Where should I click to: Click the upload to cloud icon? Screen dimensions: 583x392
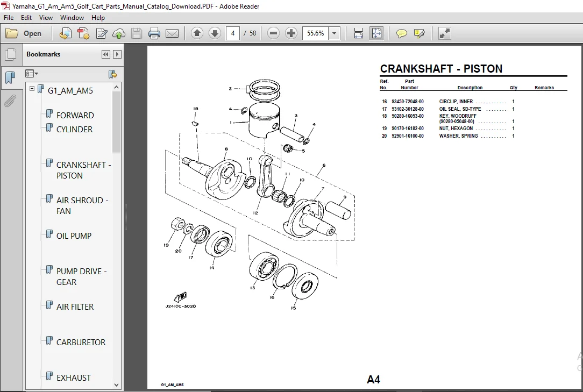point(119,33)
